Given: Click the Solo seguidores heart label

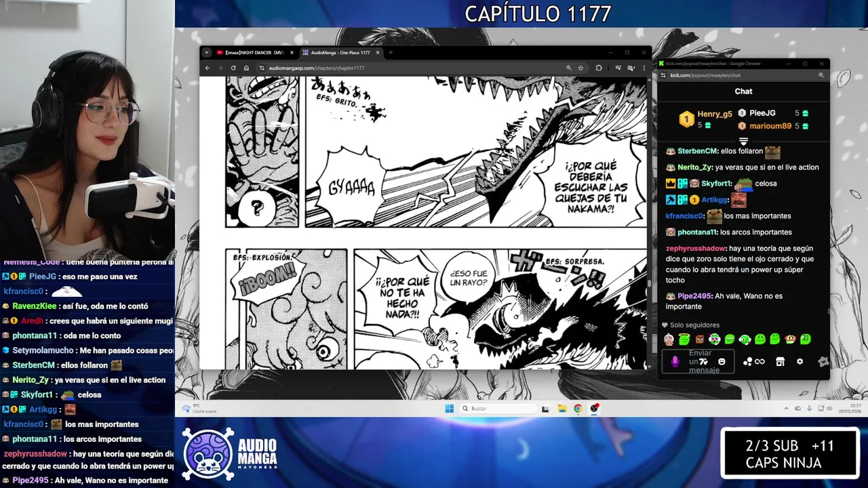Looking at the screenshot, I should pos(690,325).
